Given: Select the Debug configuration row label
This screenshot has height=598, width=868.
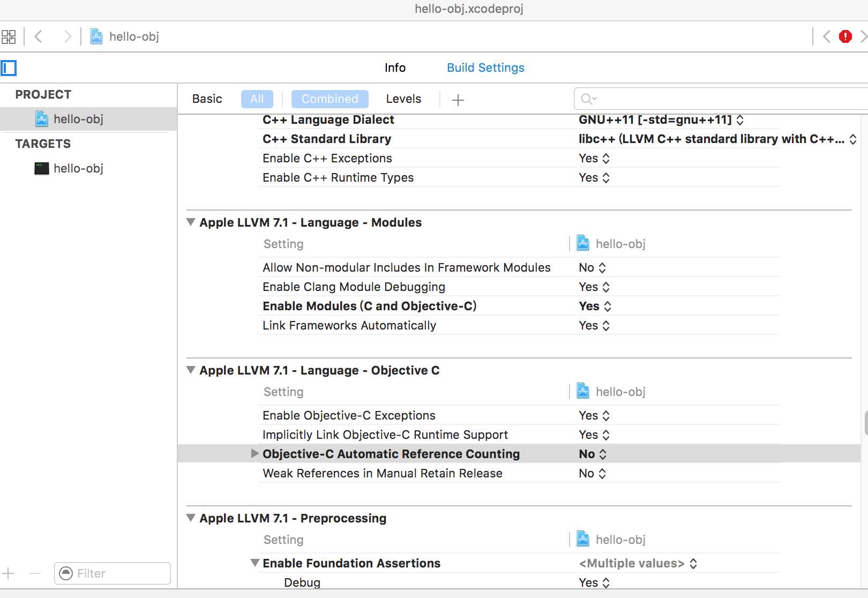Looking at the screenshot, I should (x=302, y=582).
